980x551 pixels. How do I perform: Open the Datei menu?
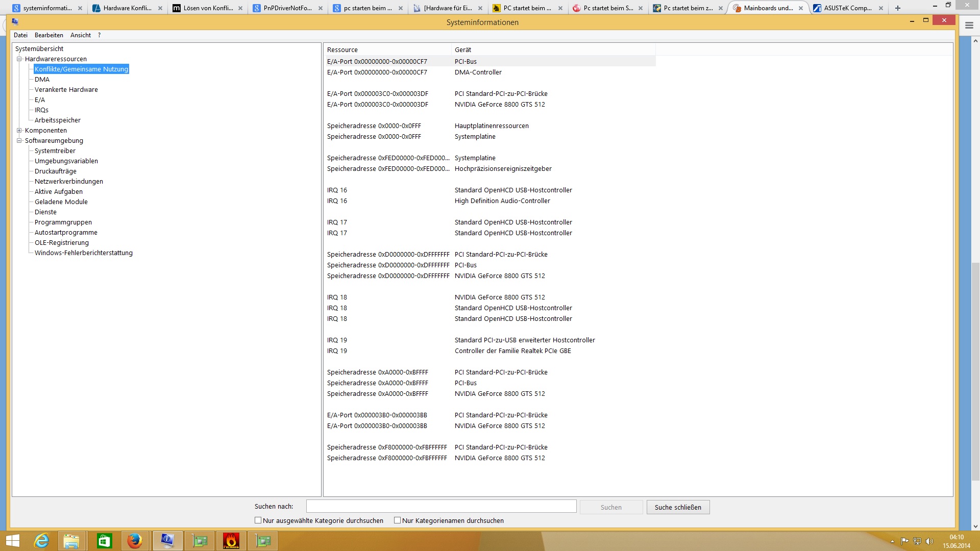[x=20, y=35]
